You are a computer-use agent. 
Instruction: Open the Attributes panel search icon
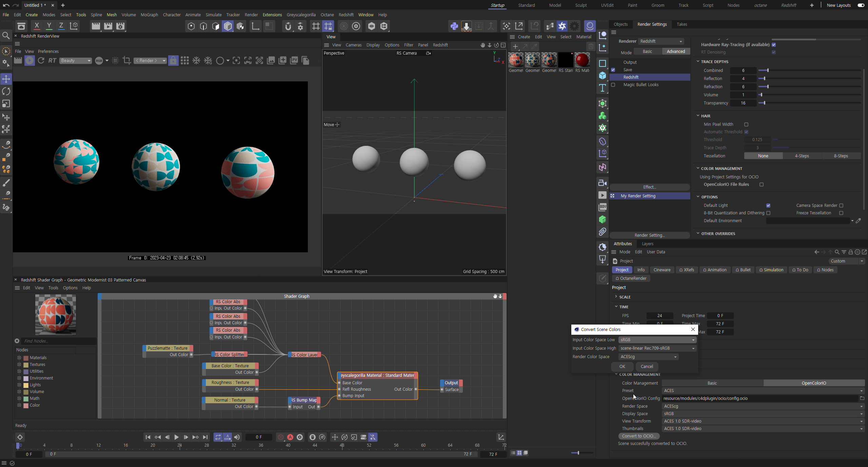pos(837,252)
